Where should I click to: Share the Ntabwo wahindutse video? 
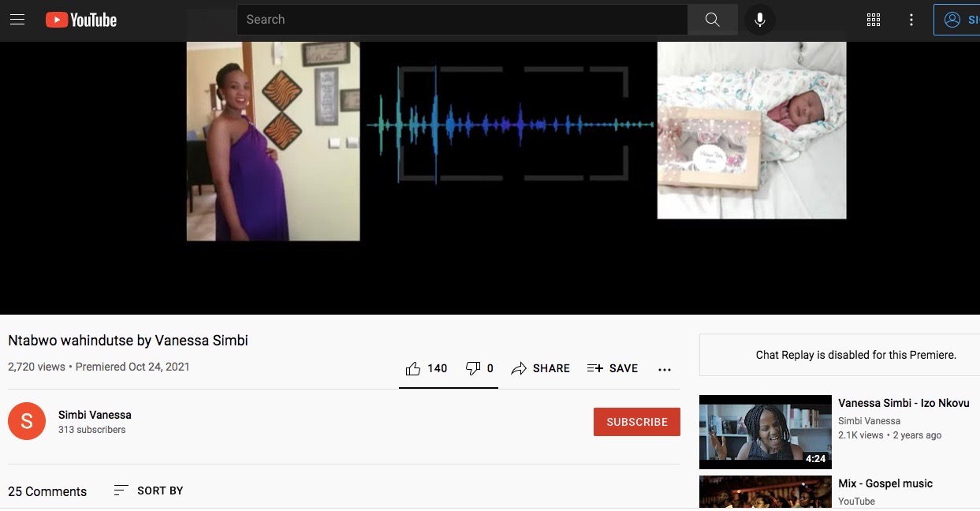[x=541, y=368]
